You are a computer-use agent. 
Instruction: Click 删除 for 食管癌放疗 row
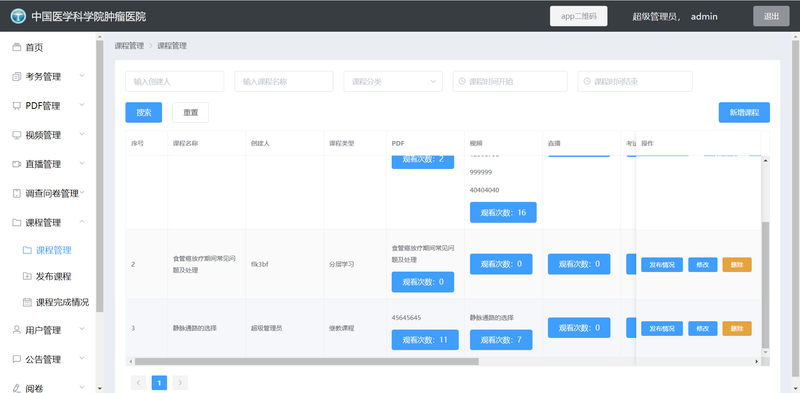click(737, 265)
